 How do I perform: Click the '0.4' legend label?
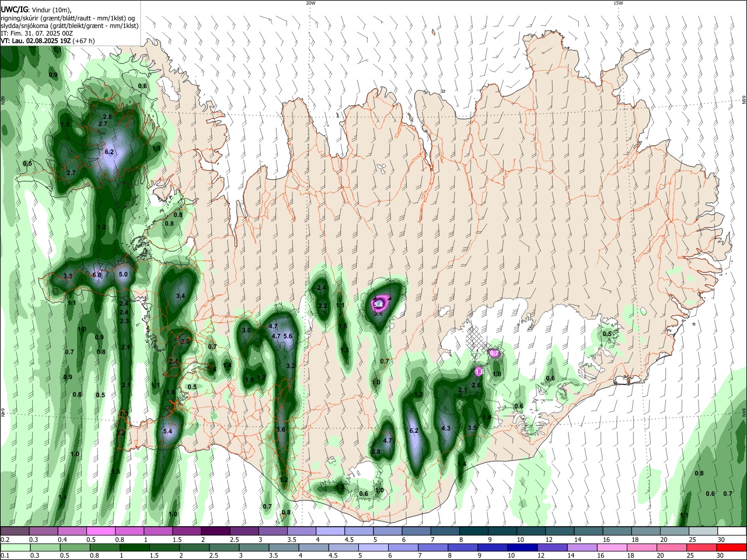pos(62,540)
